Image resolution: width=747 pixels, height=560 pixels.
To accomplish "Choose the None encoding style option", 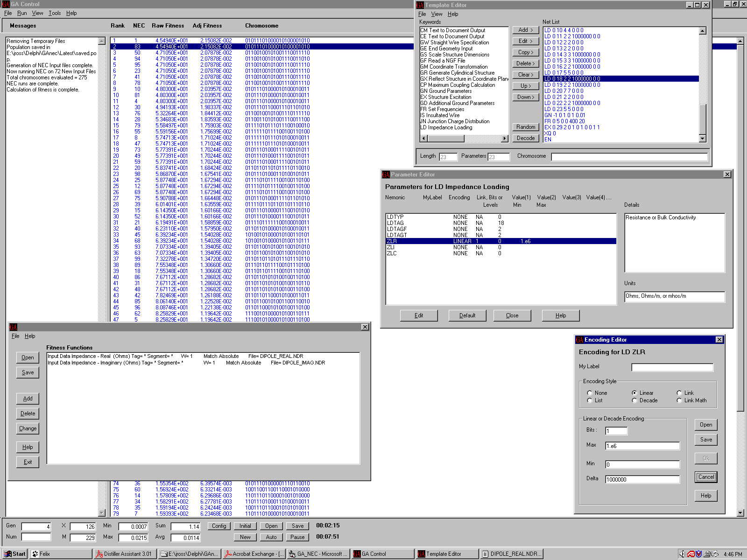I will (x=590, y=393).
